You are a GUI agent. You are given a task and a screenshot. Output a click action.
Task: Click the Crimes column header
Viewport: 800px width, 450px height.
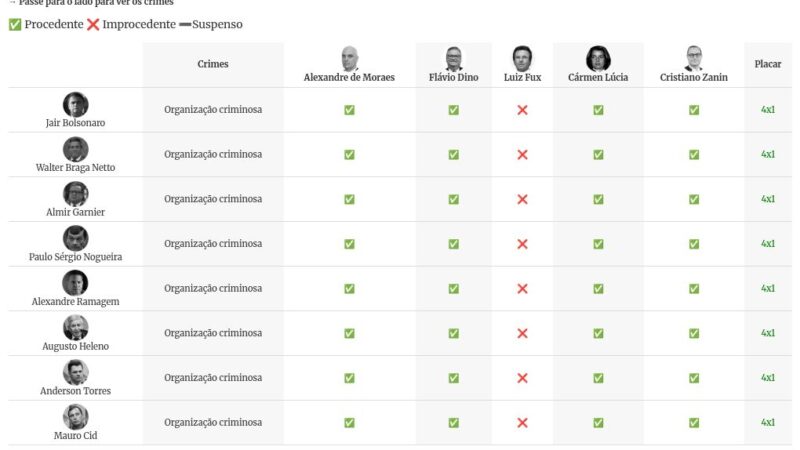(x=213, y=64)
